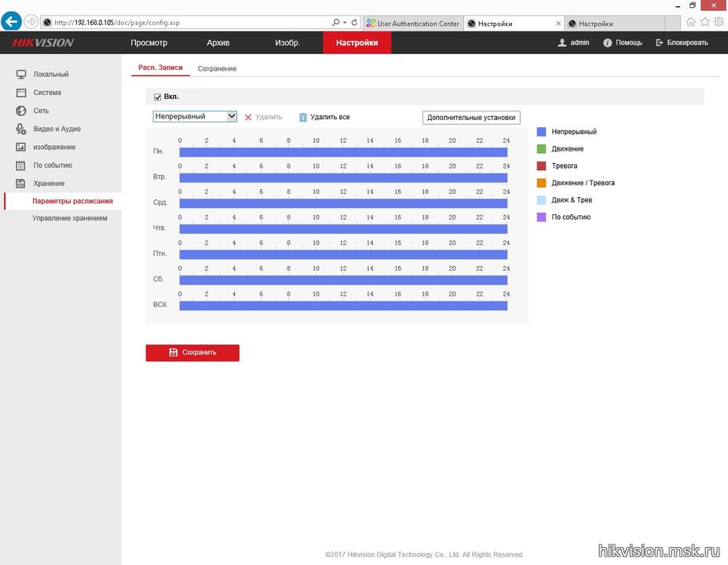The width and height of the screenshot is (728, 565).
Task: Click the Помощь help link
Action: pos(629,42)
